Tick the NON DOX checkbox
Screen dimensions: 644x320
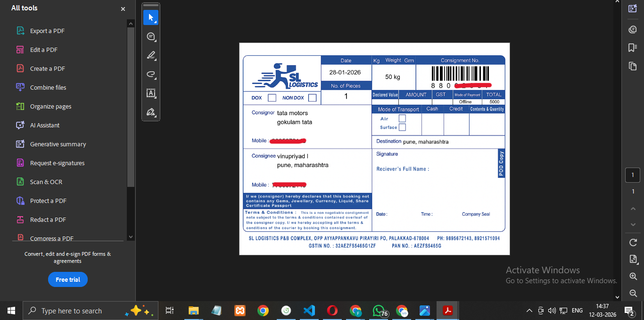point(312,98)
